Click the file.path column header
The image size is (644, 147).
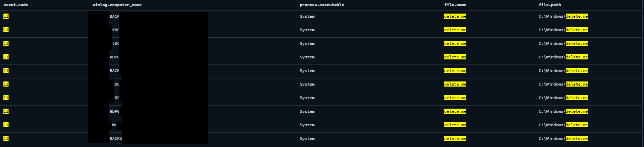click(550, 5)
